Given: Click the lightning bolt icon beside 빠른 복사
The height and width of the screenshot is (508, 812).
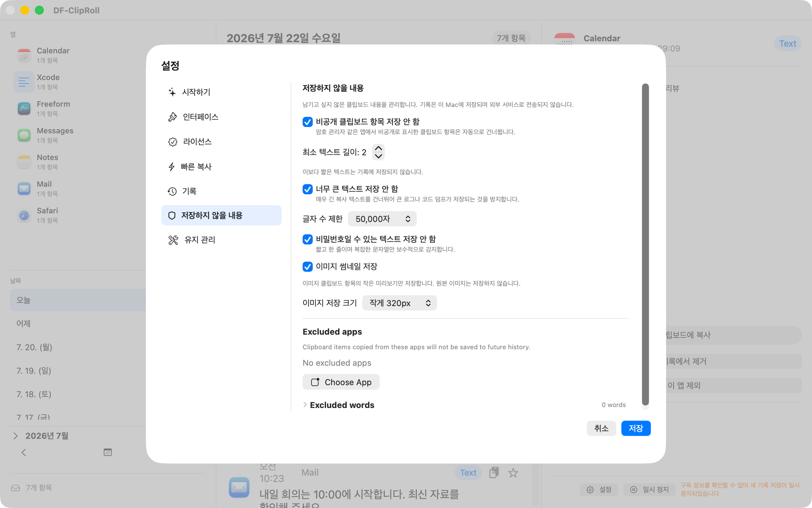Looking at the screenshot, I should point(172,167).
